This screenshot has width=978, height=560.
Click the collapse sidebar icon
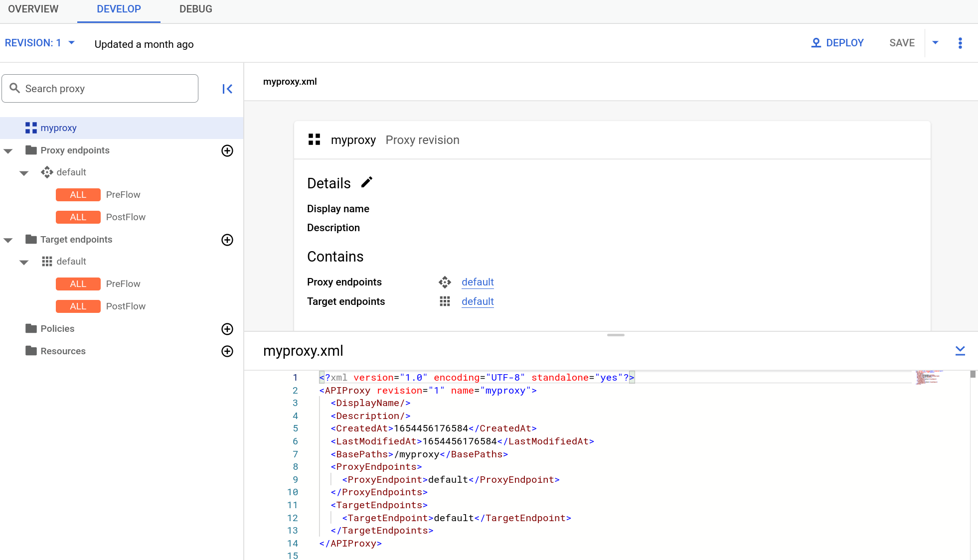[x=228, y=89]
